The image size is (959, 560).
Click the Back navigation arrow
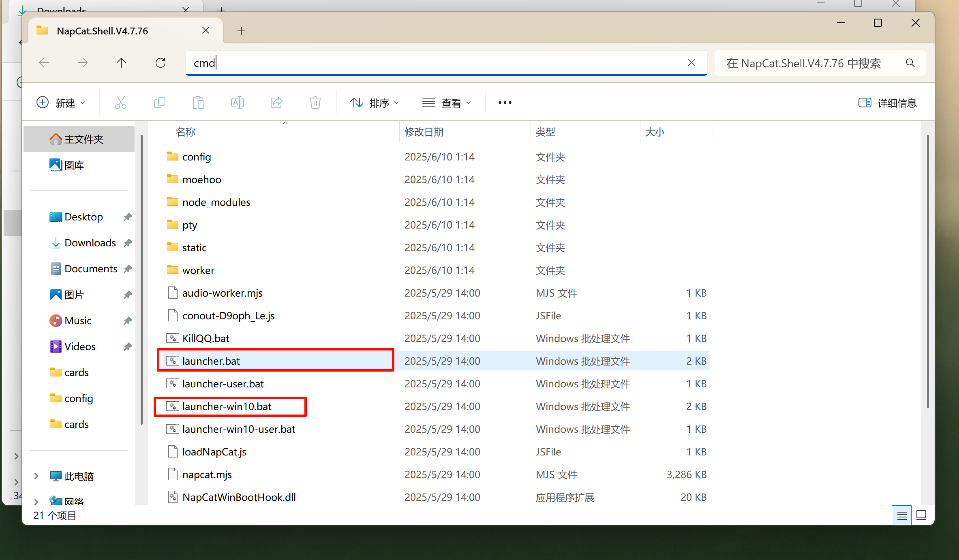[x=44, y=63]
